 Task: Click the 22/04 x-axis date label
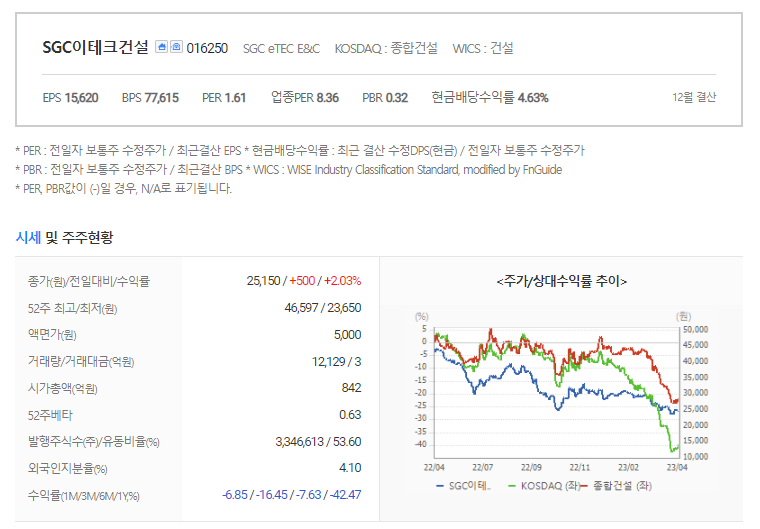coord(434,467)
